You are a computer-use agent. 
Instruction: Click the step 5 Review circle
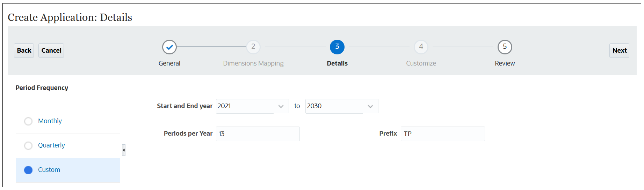(505, 47)
